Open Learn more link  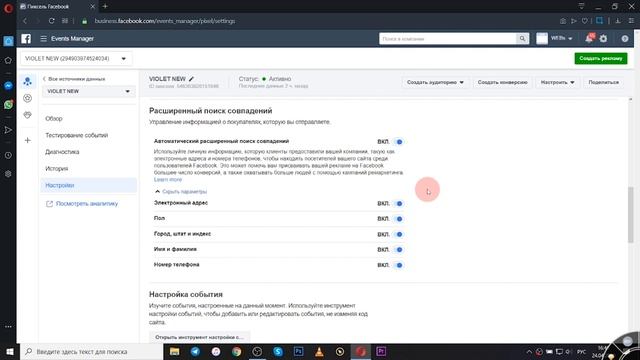(x=168, y=180)
